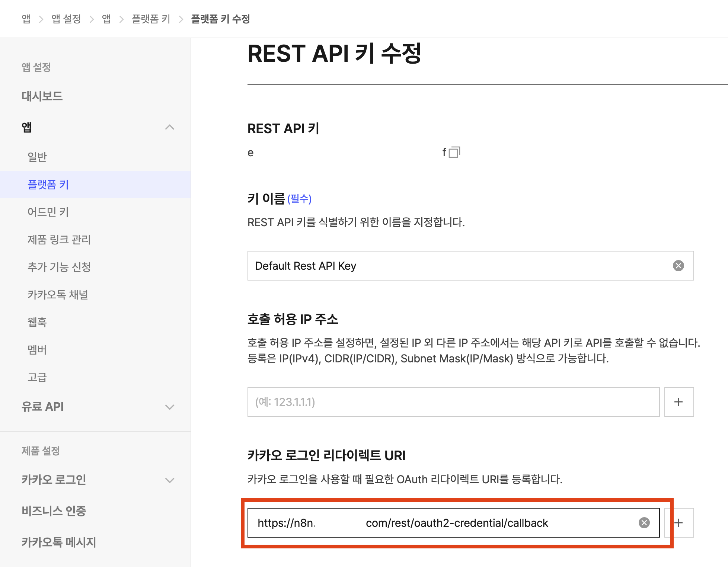The image size is (728, 567).
Task: Open 대시보드 in the sidebar
Action: click(x=42, y=96)
